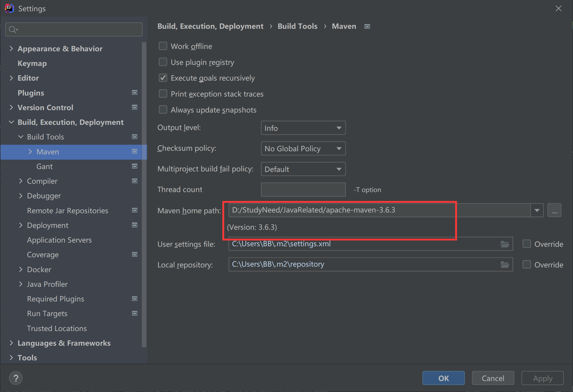Click folder icon in Local repository field

(x=505, y=265)
